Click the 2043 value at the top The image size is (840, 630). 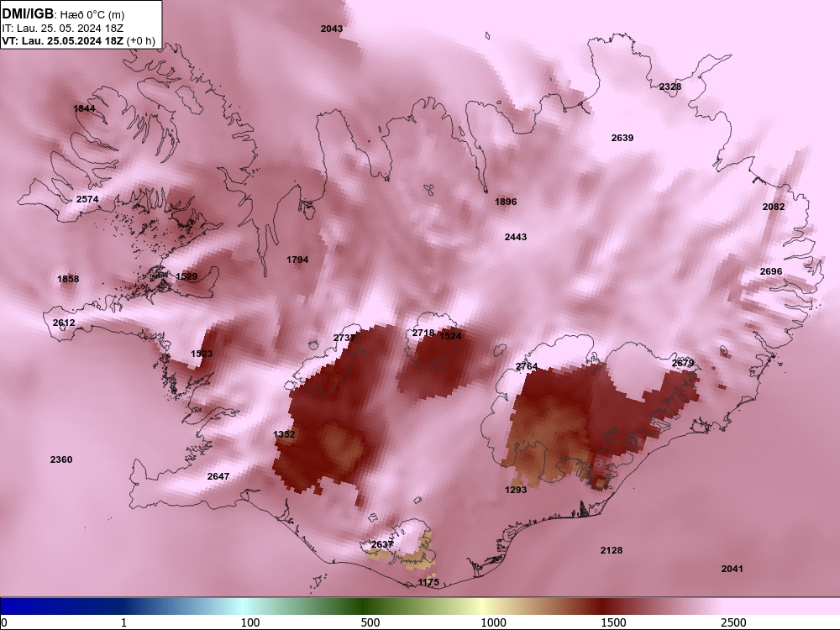[x=332, y=29]
